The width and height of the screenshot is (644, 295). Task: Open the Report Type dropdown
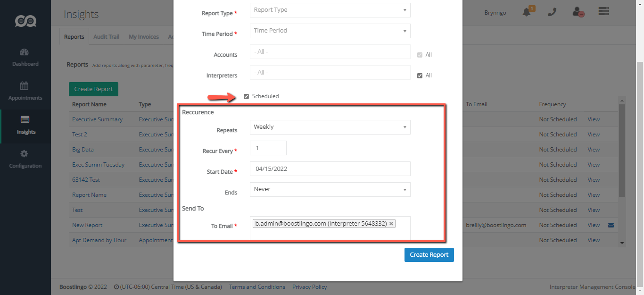pyautogui.click(x=330, y=10)
